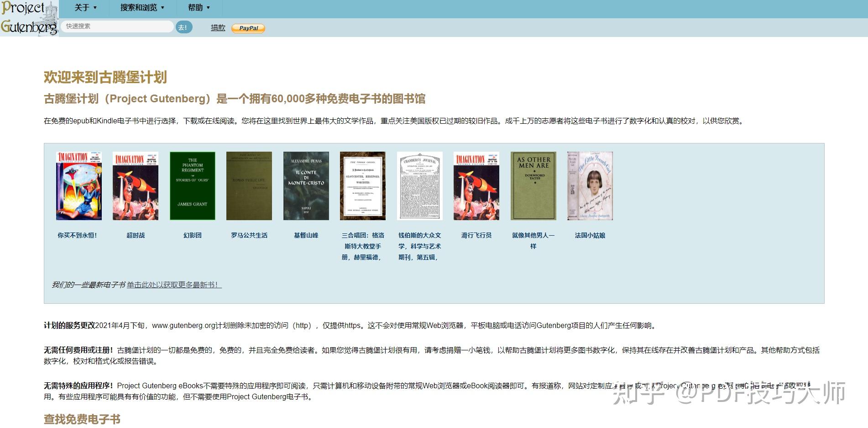Open the Roman Public Life cover

click(x=249, y=186)
